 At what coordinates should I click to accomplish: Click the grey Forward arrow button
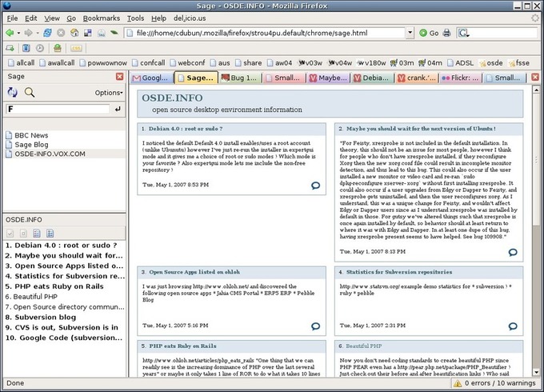[x=29, y=33]
